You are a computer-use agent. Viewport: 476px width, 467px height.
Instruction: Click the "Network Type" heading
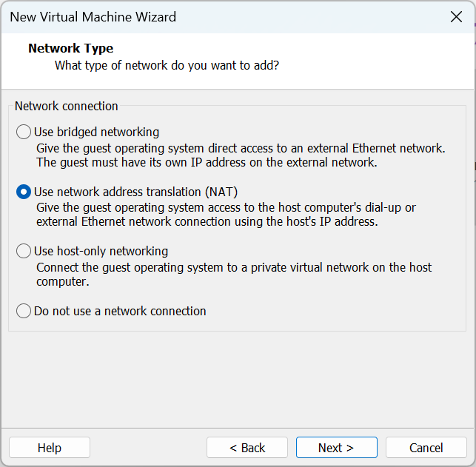[x=71, y=49]
